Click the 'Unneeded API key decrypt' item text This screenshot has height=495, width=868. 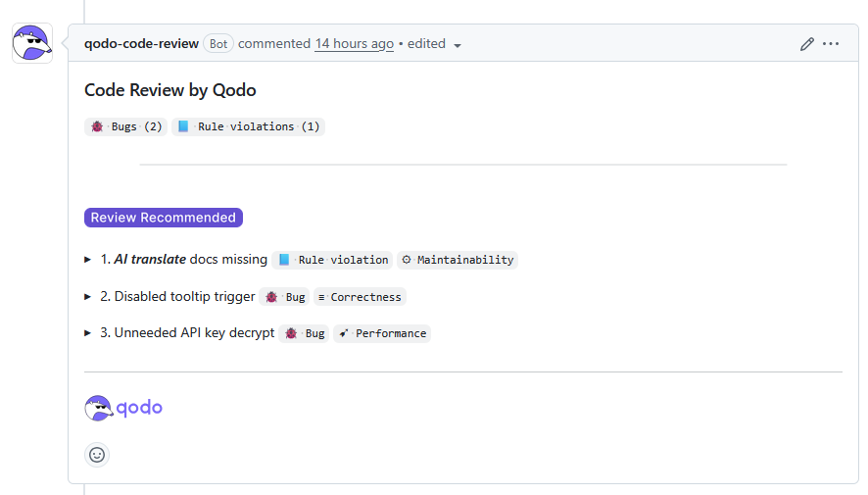pyautogui.click(x=194, y=332)
